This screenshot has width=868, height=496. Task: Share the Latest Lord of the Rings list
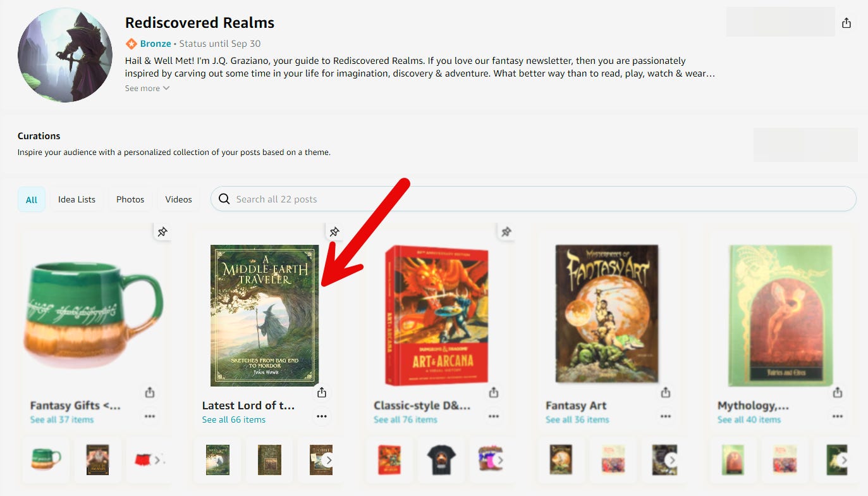322,392
